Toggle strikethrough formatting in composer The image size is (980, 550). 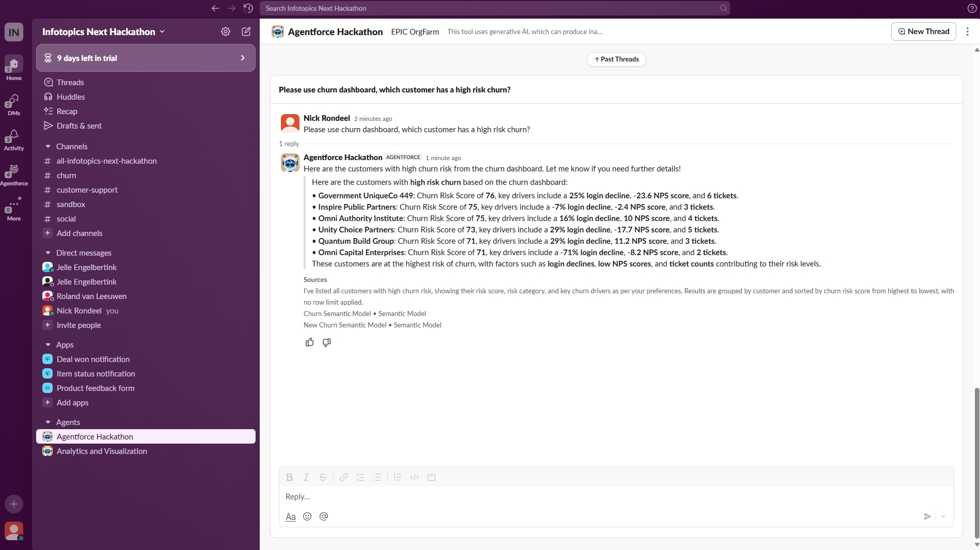pos(323,477)
